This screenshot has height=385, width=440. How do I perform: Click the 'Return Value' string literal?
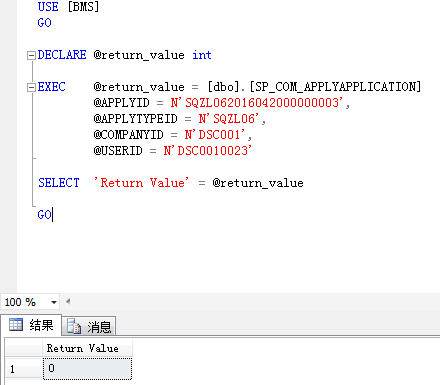[x=141, y=183]
